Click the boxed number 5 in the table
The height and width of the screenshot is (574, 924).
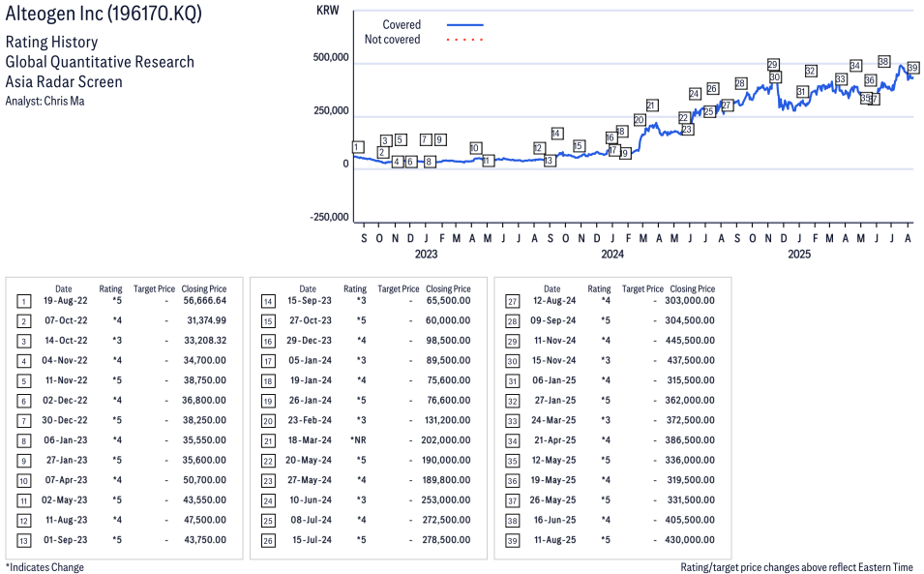pos(23,381)
